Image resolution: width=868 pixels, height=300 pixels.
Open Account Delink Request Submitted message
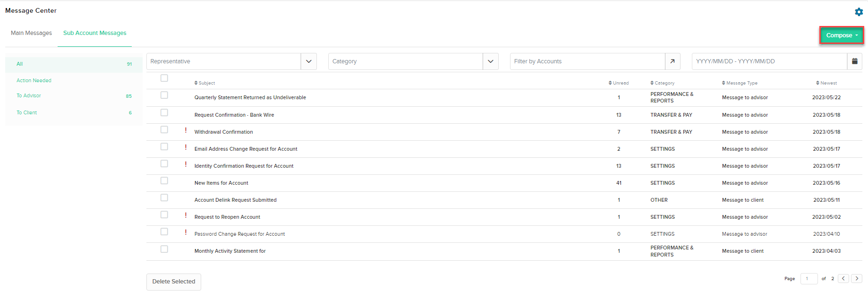click(235, 200)
